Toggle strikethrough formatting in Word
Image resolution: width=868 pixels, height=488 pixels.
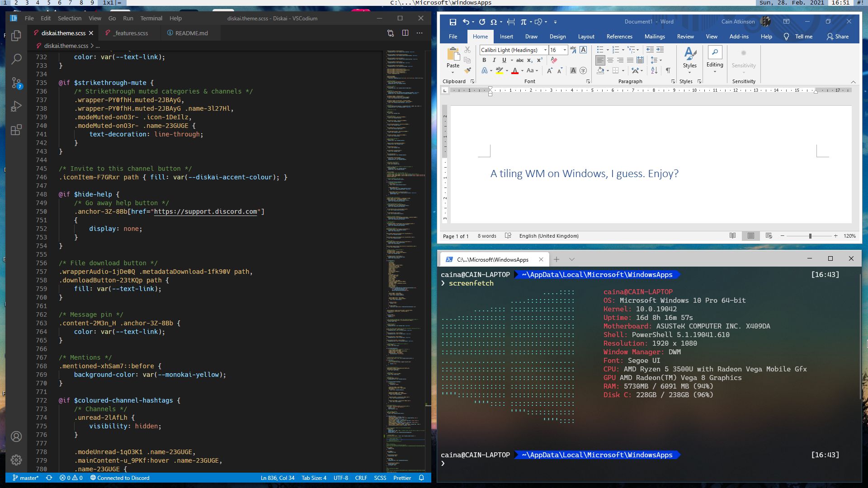[520, 60]
